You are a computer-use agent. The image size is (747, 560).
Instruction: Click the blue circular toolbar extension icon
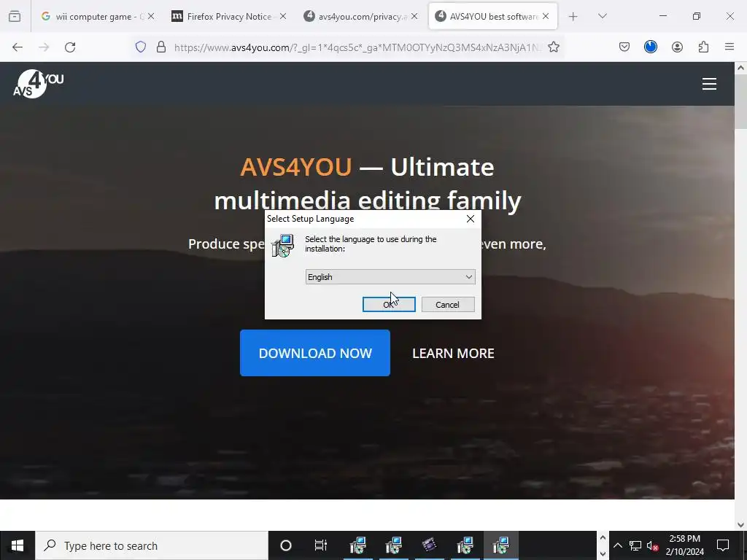click(x=650, y=47)
